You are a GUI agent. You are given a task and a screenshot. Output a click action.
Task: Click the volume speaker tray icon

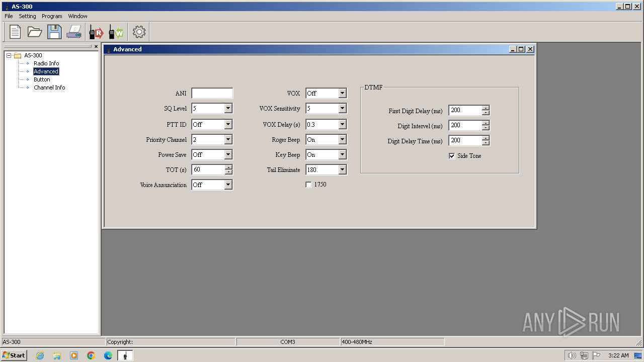point(572,355)
